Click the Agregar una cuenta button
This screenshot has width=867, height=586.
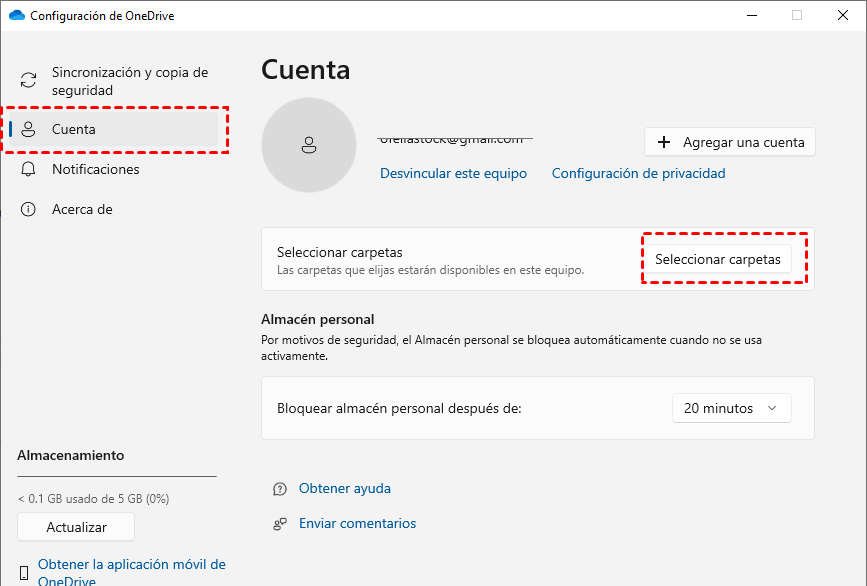click(x=729, y=142)
